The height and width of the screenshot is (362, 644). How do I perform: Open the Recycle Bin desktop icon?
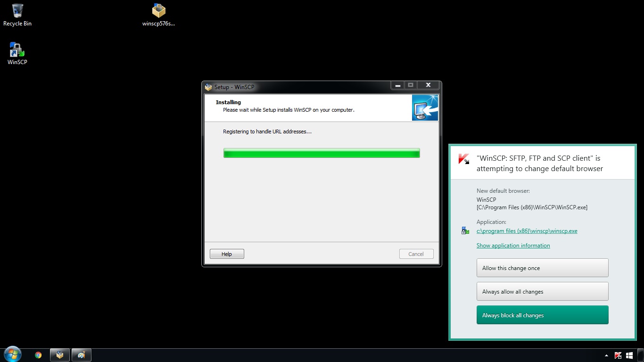coord(17,15)
